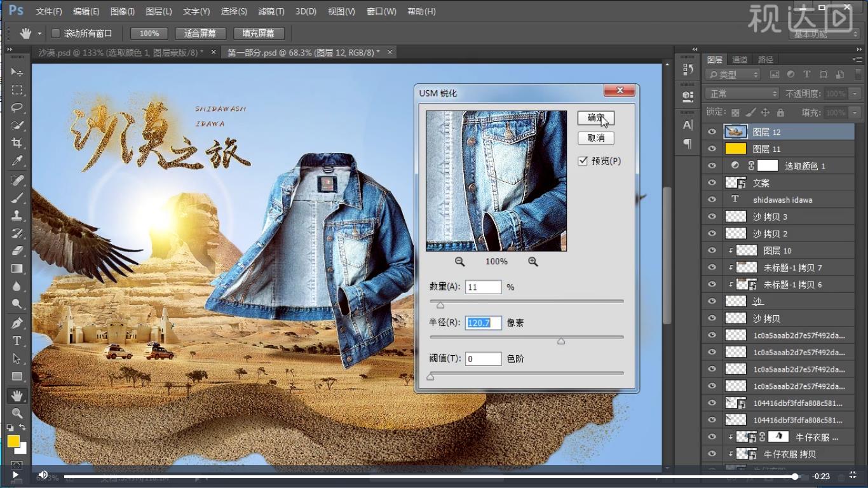This screenshot has width=868, height=488.
Task: Click the 适合屏幕 button
Action: [x=200, y=33]
